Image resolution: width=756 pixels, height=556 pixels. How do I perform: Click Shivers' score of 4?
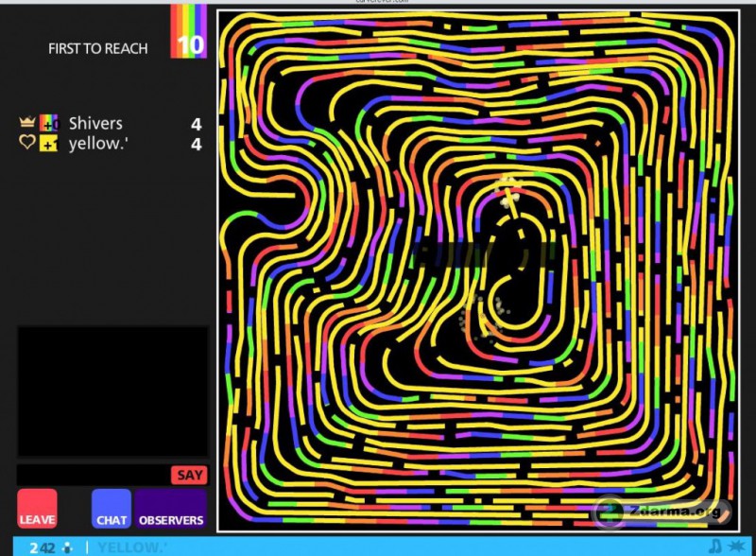coord(196,125)
